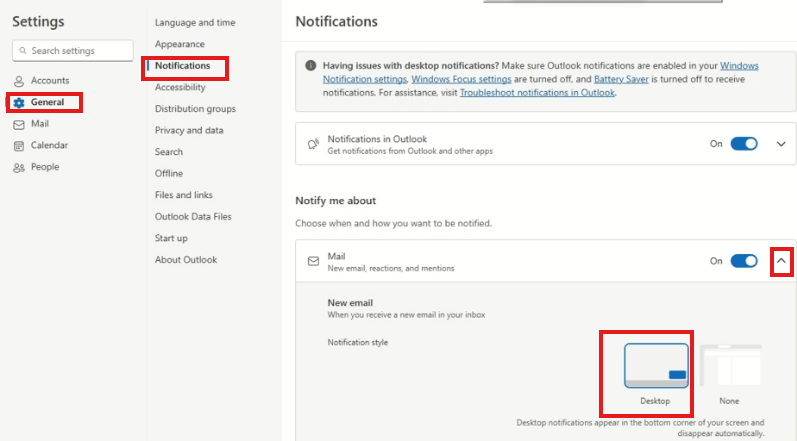Open General settings category
Screen dimensions: 797x441
[47, 102]
